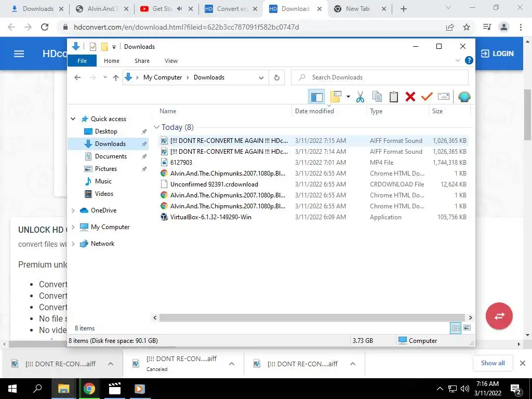Go up one folder level arrow
532x399 pixels.
coord(116,78)
